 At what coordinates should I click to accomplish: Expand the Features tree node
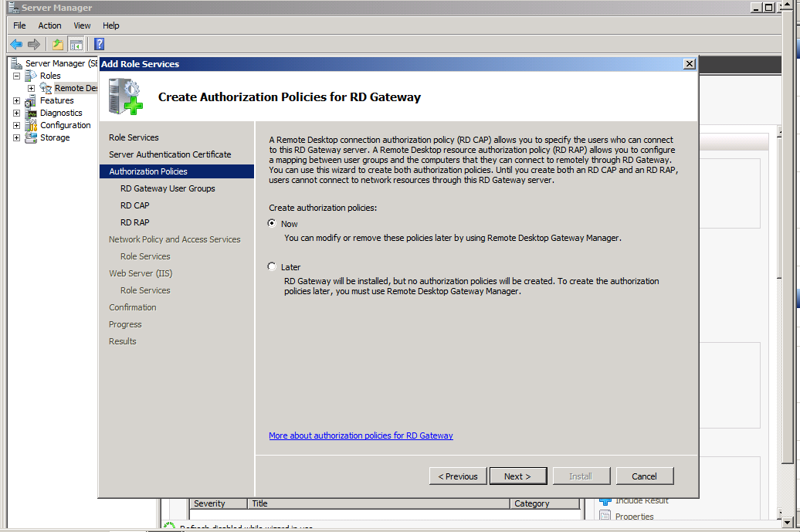[16, 100]
